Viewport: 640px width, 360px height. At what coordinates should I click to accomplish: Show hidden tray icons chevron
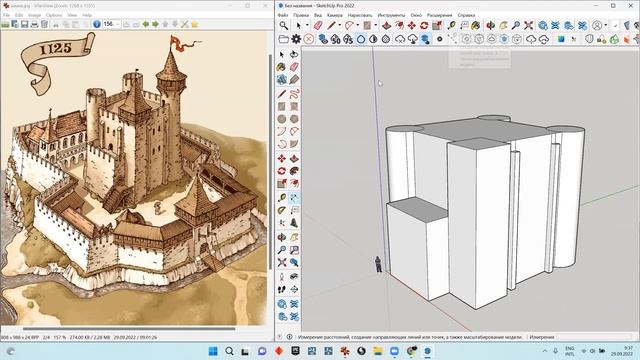pyautogui.click(x=545, y=351)
